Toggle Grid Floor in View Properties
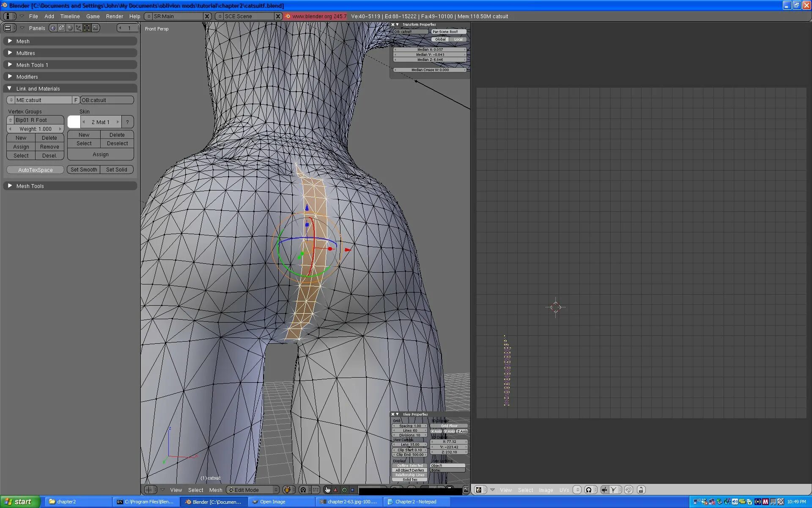Screen dimensions: 812x508 tap(449, 426)
